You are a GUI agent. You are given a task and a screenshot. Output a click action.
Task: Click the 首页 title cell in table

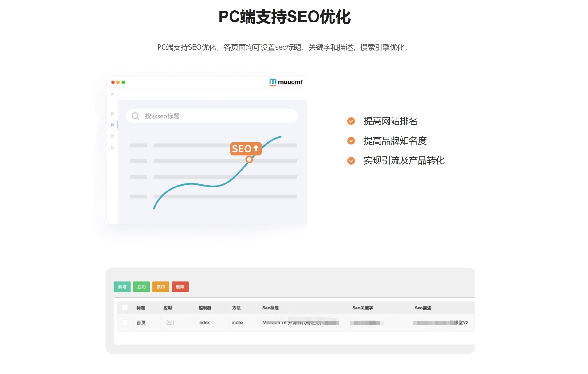[141, 322]
